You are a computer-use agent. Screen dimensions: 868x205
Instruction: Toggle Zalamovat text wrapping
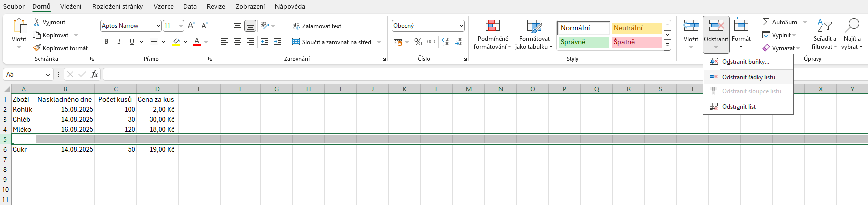317,26
